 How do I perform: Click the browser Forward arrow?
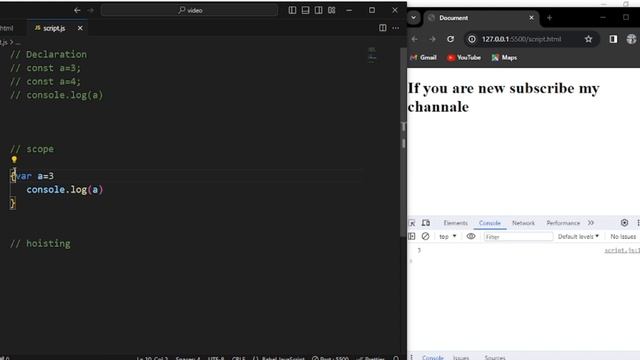(432, 39)
